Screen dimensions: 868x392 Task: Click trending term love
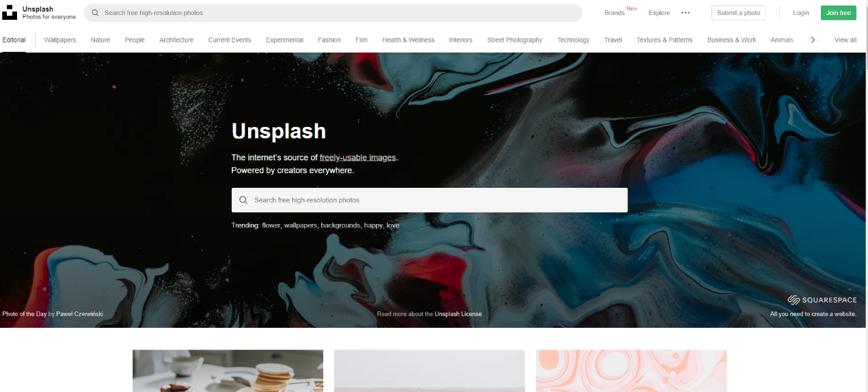(x=393, y=225)
